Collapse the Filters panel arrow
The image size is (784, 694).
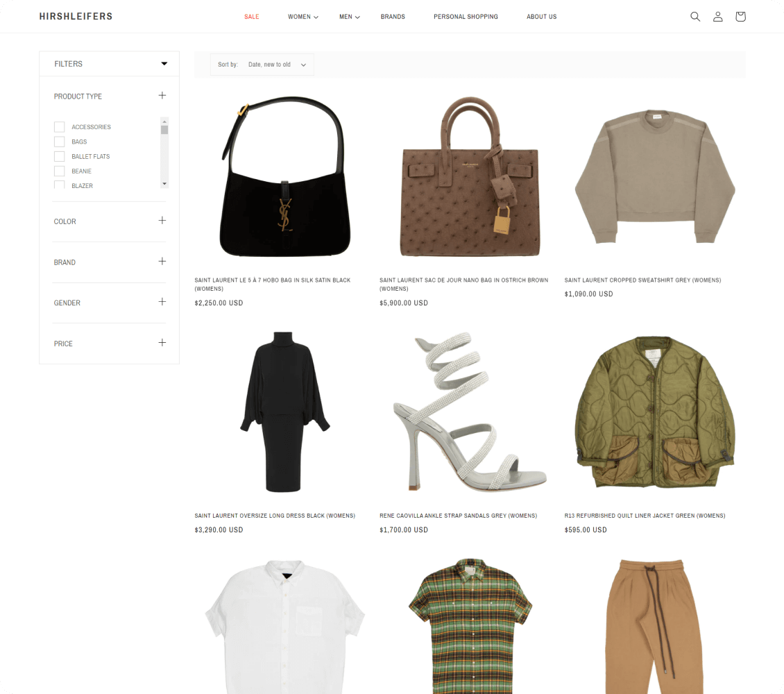click(x=164, y=64)
